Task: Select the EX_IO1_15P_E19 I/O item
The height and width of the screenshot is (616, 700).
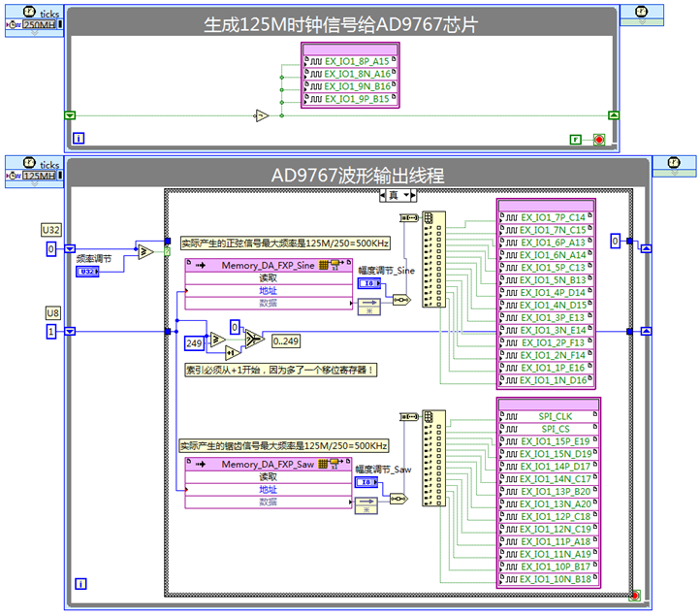Action: click(x=549, y=441)
